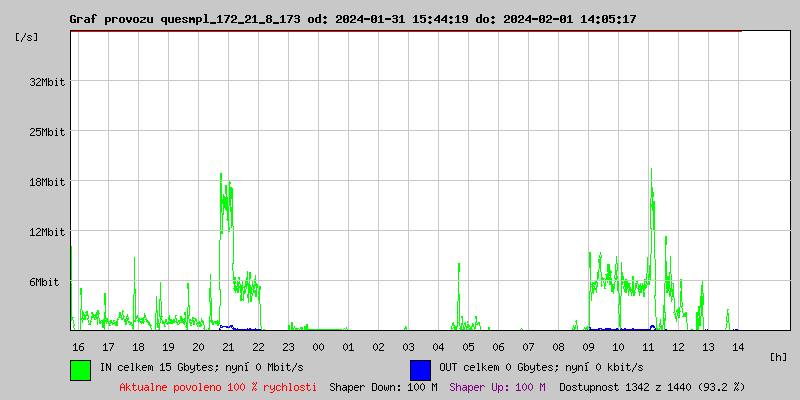Viewport: 800px width, 400px height.
Task: Click the 32Mbit y-axis label
Action: 47,82
